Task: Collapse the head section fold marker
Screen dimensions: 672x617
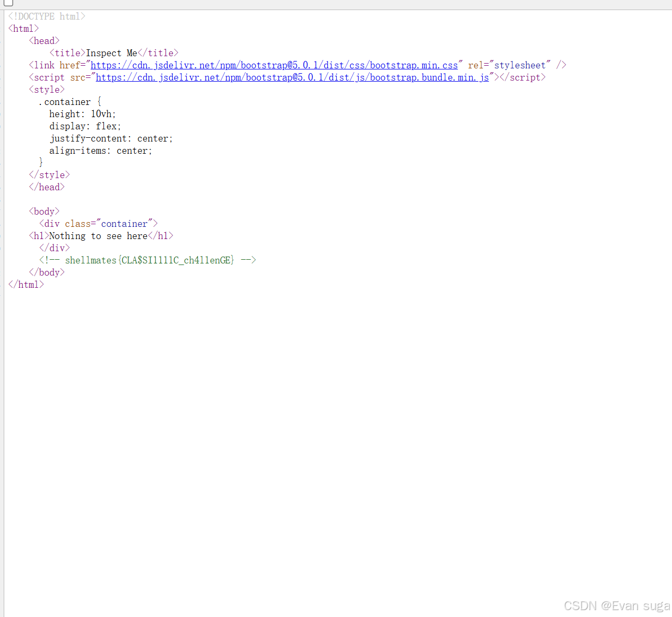Action: pos(2,40)
